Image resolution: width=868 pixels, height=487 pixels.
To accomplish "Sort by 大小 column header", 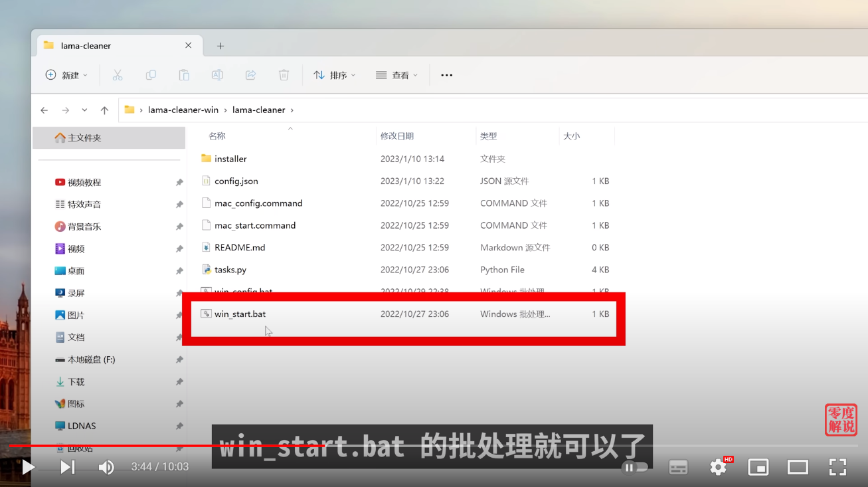I will click(x=572, y=136).
